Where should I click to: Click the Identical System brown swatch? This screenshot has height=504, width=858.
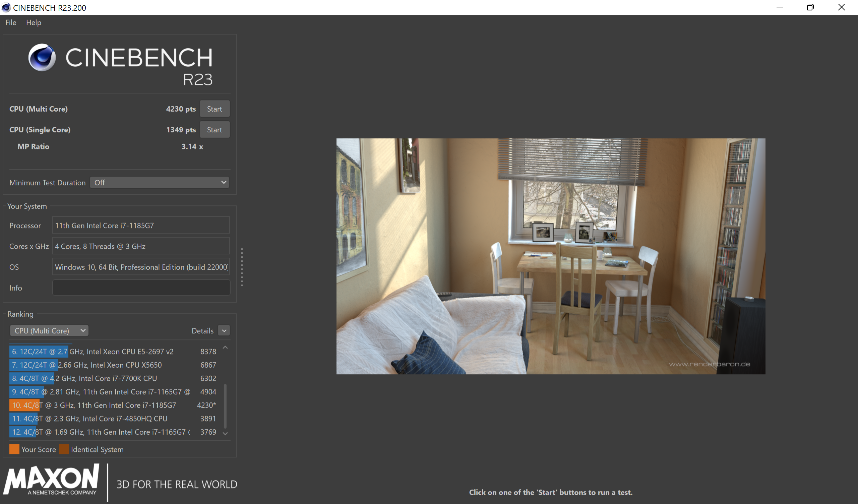[x=64, y=449]
